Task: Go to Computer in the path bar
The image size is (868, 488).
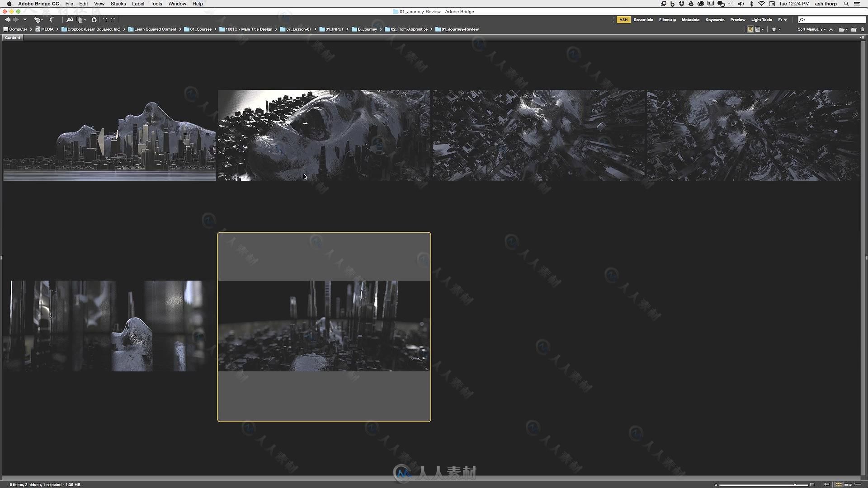Action: (x=15, y=29)
